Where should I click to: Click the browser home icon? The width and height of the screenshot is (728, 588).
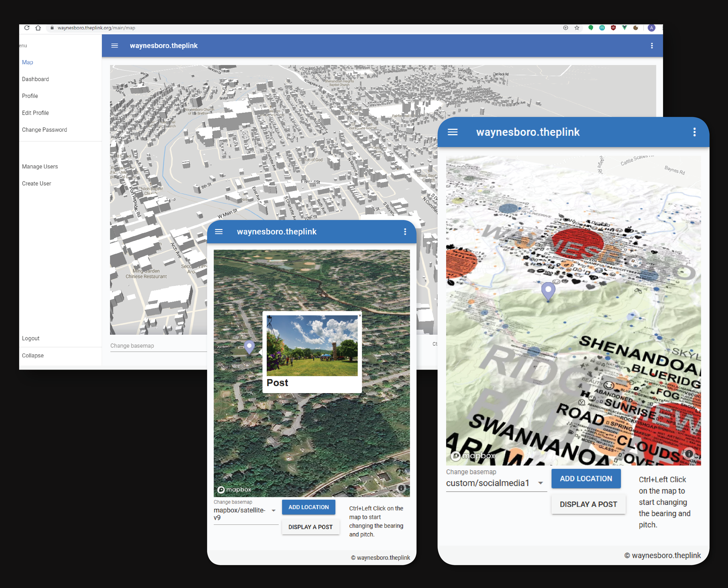pos(38,28)
